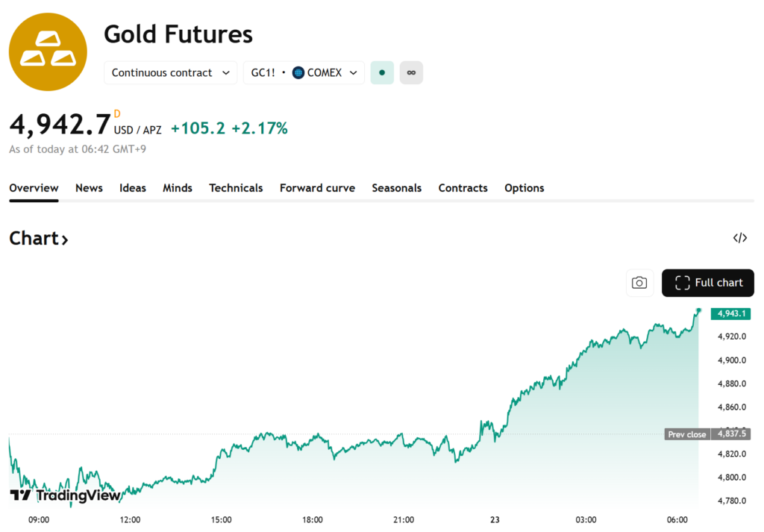Click the TradingView logo on chart
The image size is (764, 532).
65,495
